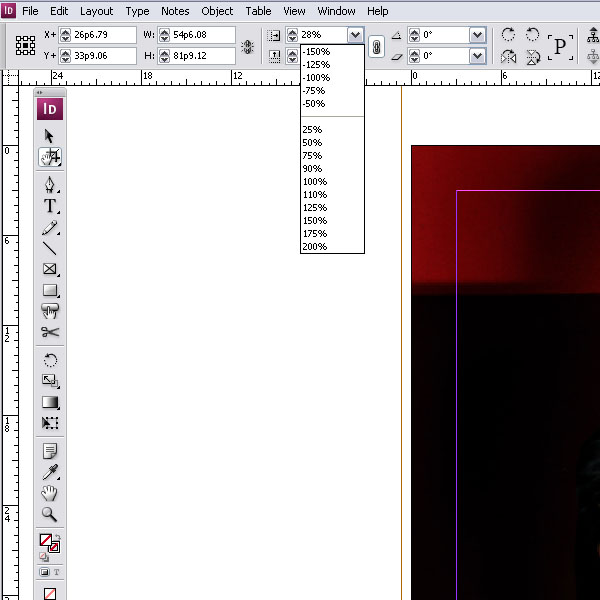
Task: Open the rotation angle dropdown
Action: tap(477, 35)
